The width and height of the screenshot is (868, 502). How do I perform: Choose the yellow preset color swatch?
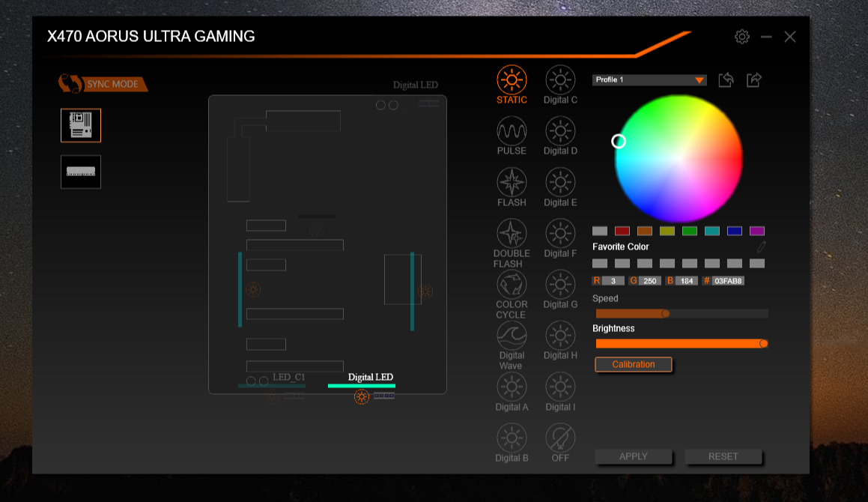tap(667, 231)
